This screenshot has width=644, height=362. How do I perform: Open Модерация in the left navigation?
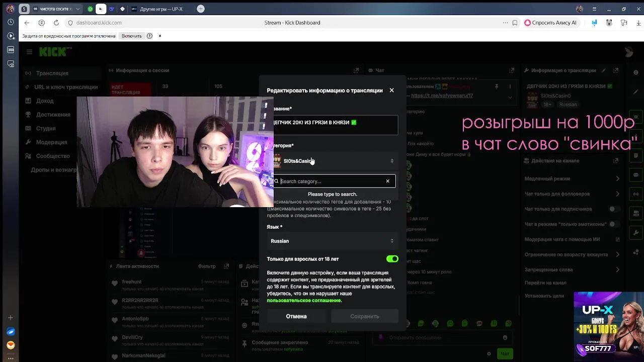(46, 142)
